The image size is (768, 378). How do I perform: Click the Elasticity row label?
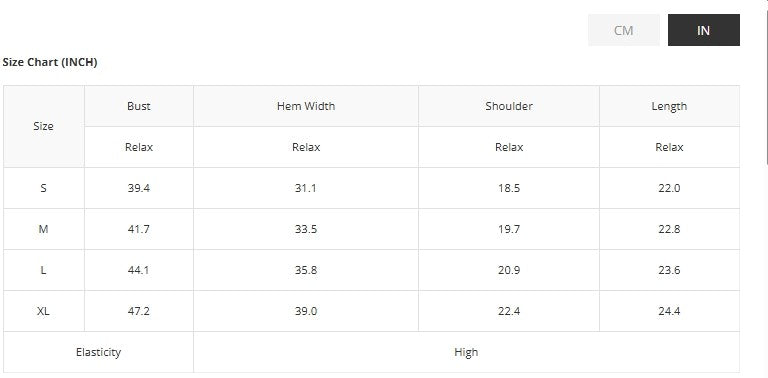pos(98,352)
